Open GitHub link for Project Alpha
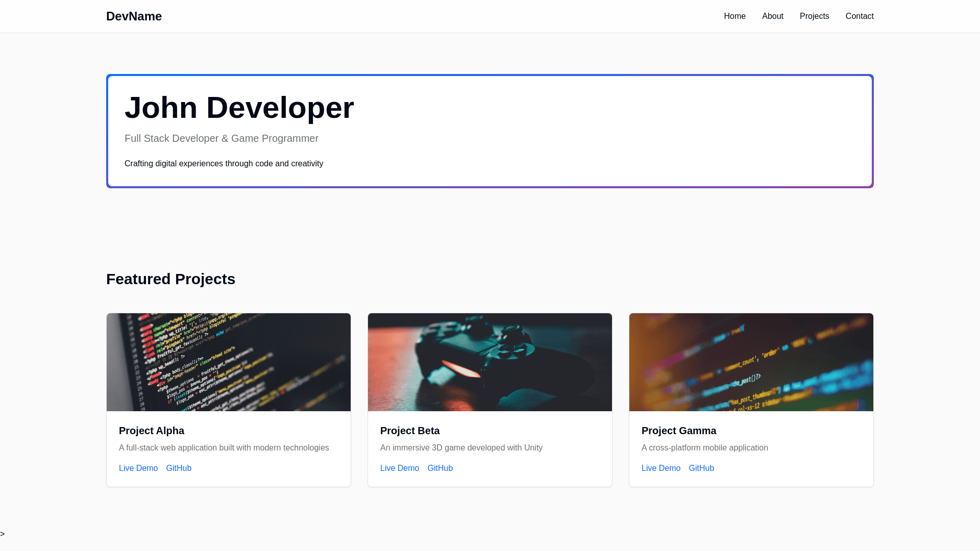Image resolution: width=980 pixels, height=551 pixels. point(179,468)
